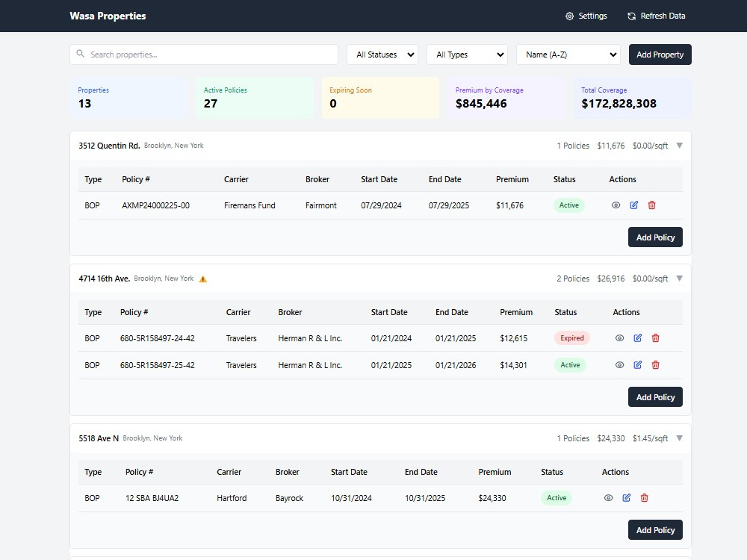
Task: Click the 3512 Quentin Rd. property name
Action: pyautogui.click(x=109, y=146)
